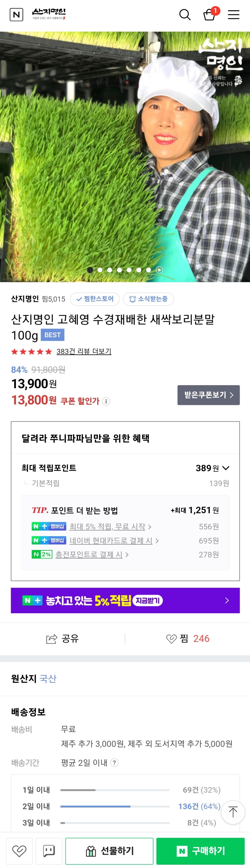Open the chat inquiry icon in bottom bar
Image resolution: width=250 pixels, height=868 pixels.
pyautogui.click(x=49, y=851)
